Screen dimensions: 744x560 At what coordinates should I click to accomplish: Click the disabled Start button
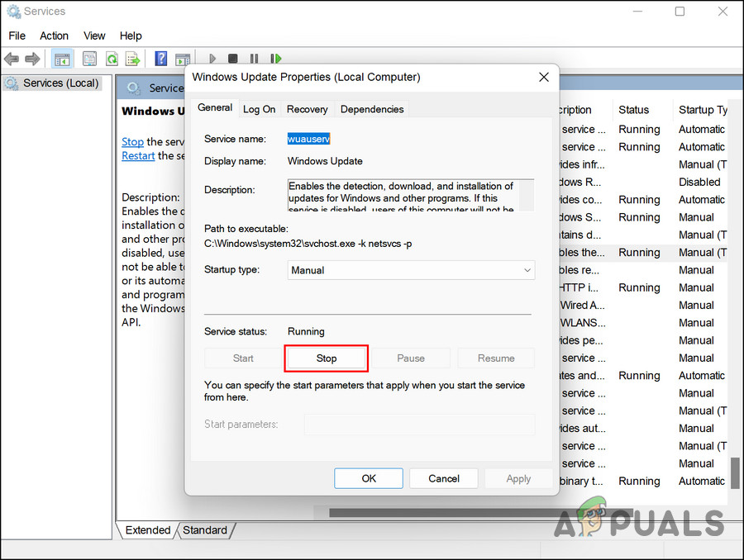pyautogui.click(x=243, y=358)
